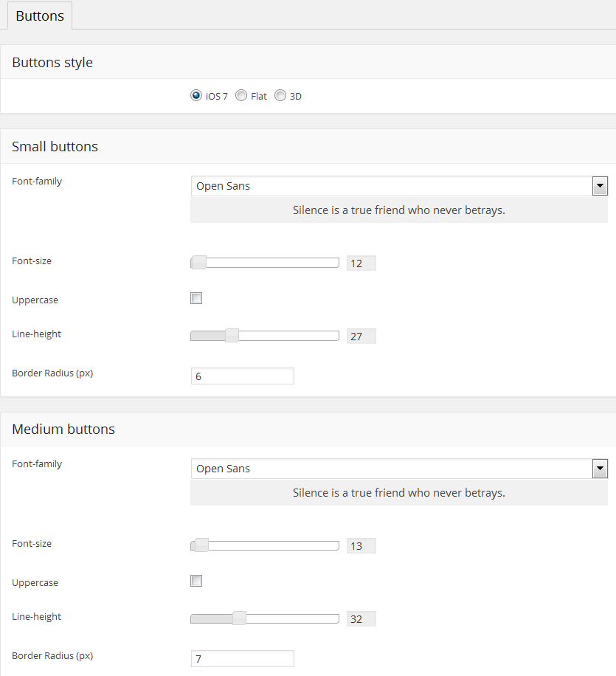Click the Small buttons section header
Viewport: 616px width, 676px height.
[x=55, y=147]
